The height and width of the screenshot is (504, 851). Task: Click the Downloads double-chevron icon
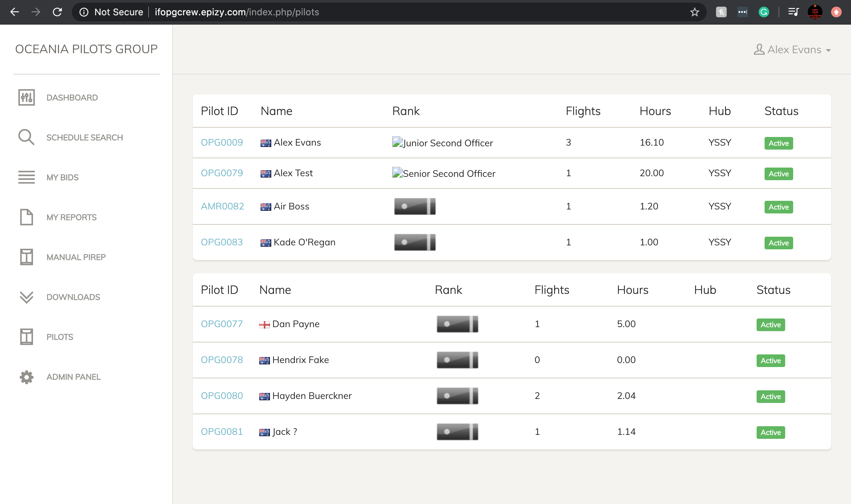pos(27,297)
